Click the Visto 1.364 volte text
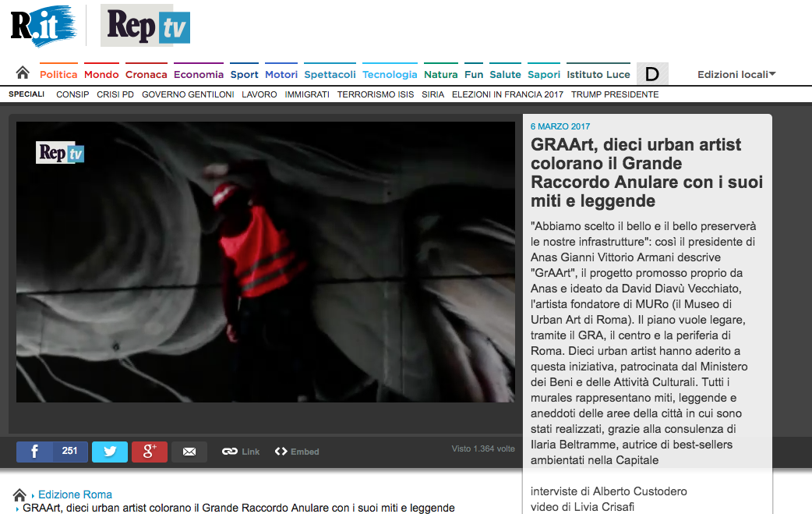Viewport: 812px width, 514px height. coord(483,448)
